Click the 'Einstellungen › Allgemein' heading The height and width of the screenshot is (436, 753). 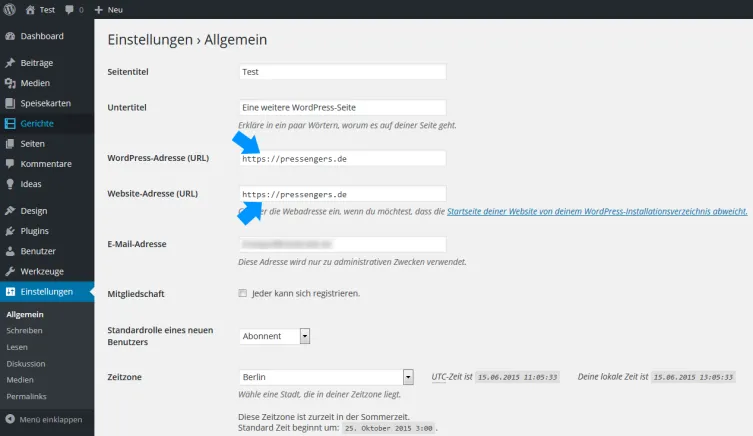187,39
